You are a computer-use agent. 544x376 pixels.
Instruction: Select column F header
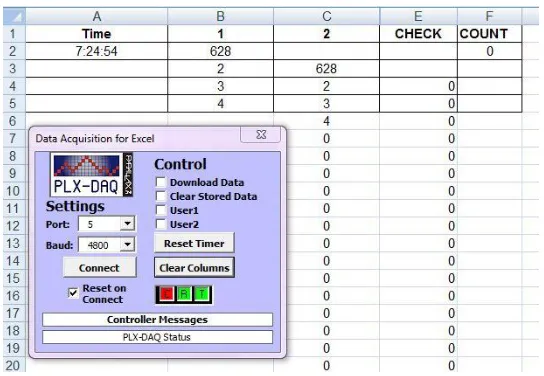pyautogui.click(x=489, y=16)
